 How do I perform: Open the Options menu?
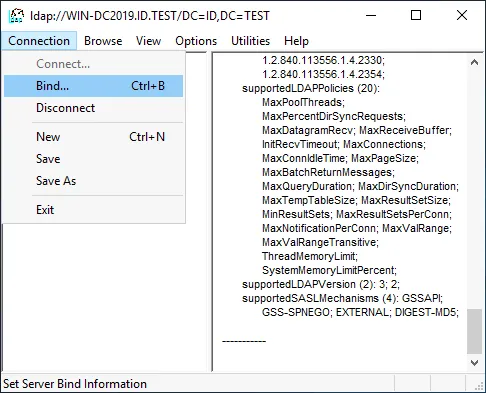[196, 41]
